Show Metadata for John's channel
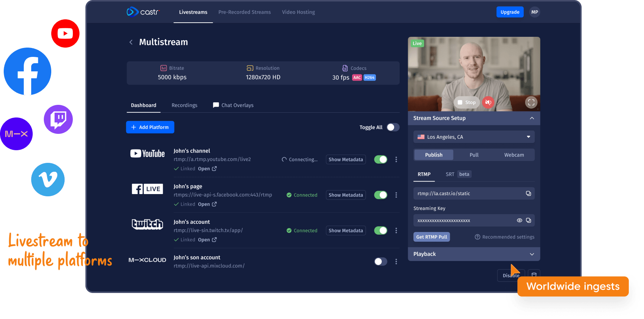This screenshot has height=319, width=644. 346,159
